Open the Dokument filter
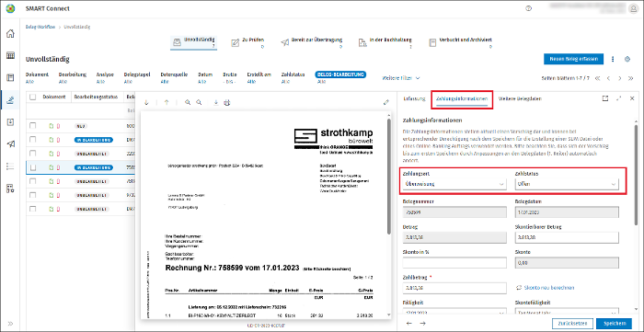Image resolution: width=644 pixels, height=332 pixels. (x=37, y=77)
